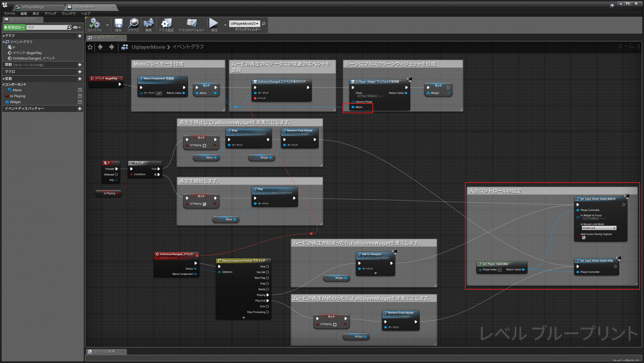Start playback with 再生 play button
The image size is (644, 363).
pos(214,25)
